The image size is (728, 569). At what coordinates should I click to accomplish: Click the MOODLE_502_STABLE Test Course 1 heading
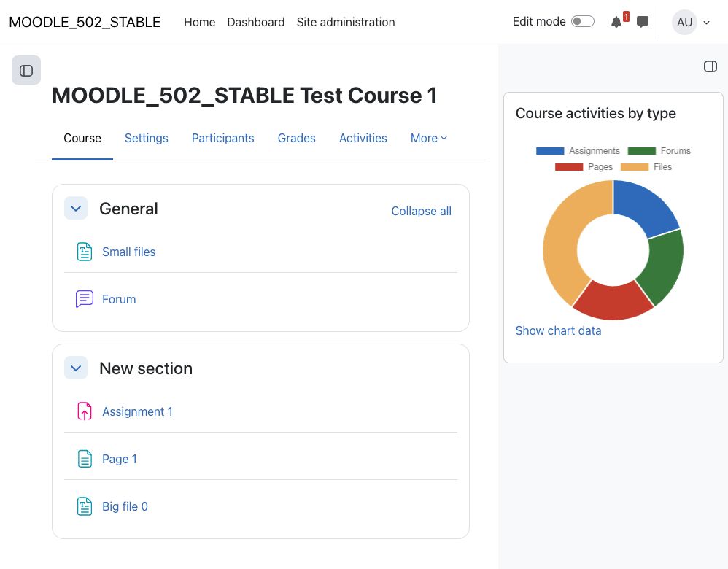click(x=244, y=96)
